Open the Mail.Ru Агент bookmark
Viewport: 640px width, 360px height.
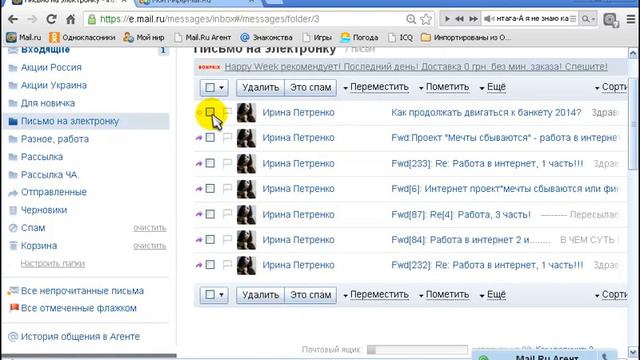[203, 38]
